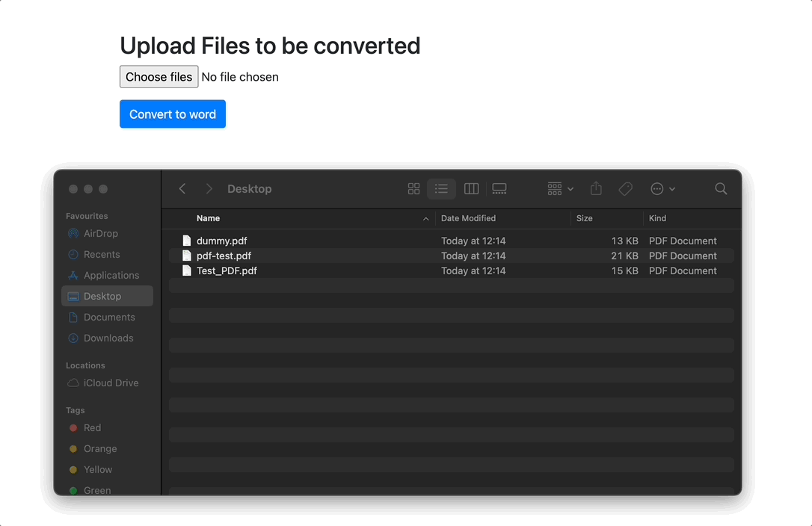Select the list view icon in Finder toolbar
The width and height of the screenshot is (812, 526).
[x=441, y=189]
